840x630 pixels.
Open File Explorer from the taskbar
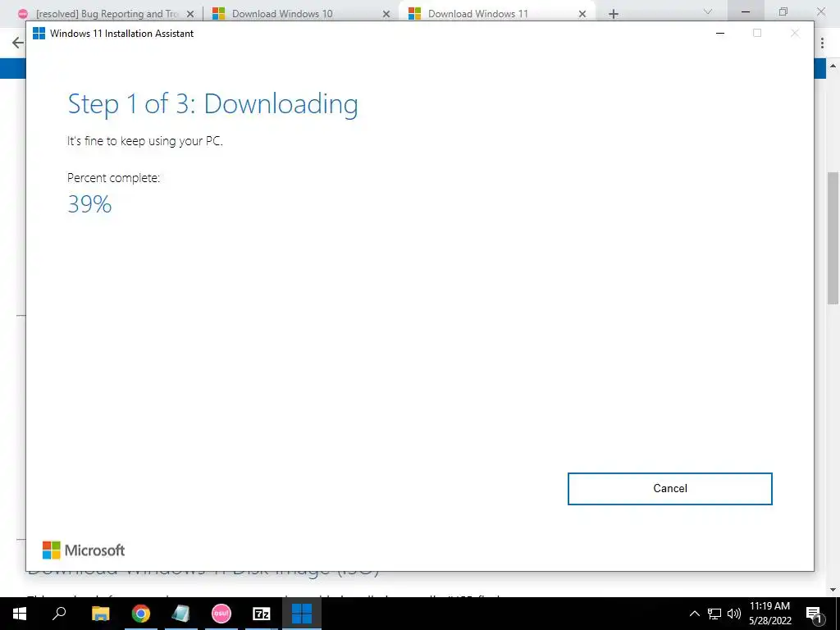coord(100,614)
